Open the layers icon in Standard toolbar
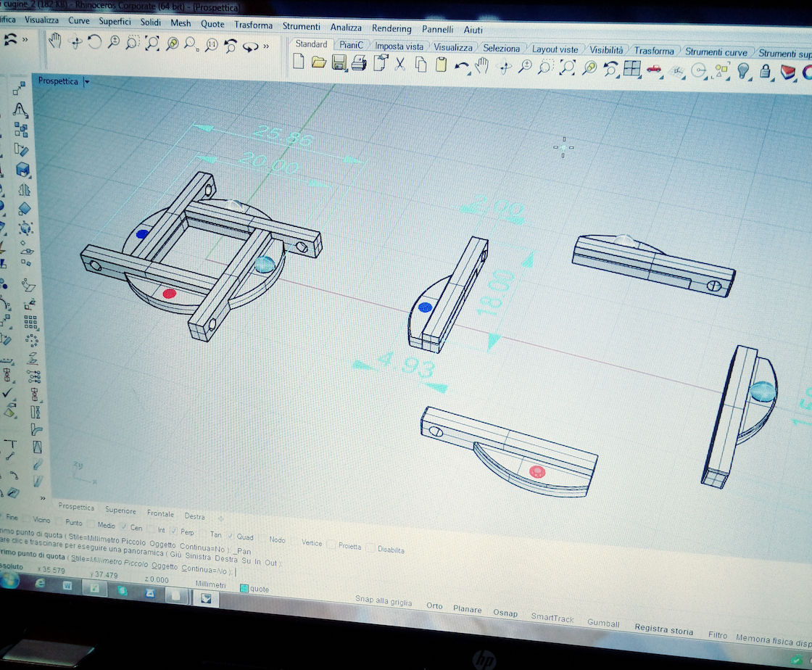Image resolution: width=812 pixels, height=670 pixels. click(787, 72)
